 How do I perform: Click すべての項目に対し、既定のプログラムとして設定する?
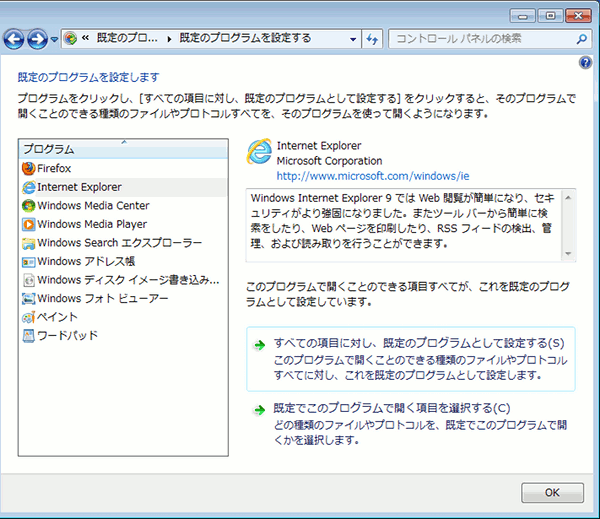tap(412, 342)
